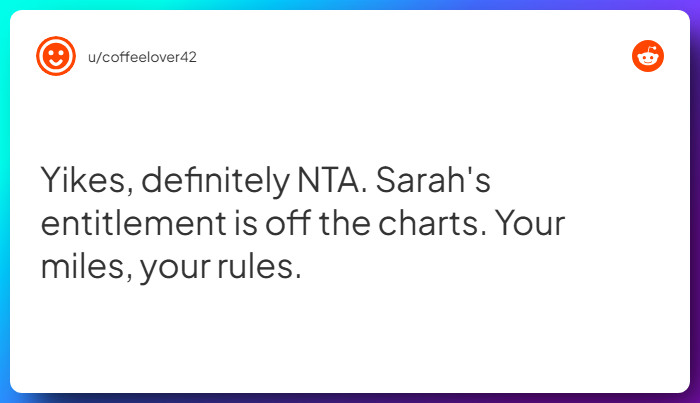This screenshot has height=403, width=700.
Task: Click the name "Sarah's" in the comment
Action: coord(433,180)
